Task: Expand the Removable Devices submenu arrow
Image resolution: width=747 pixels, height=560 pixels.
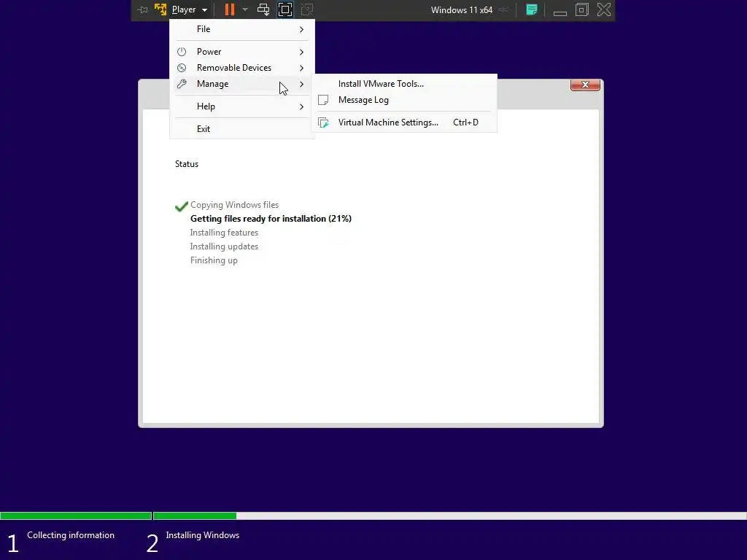Action: click(301, 68)
